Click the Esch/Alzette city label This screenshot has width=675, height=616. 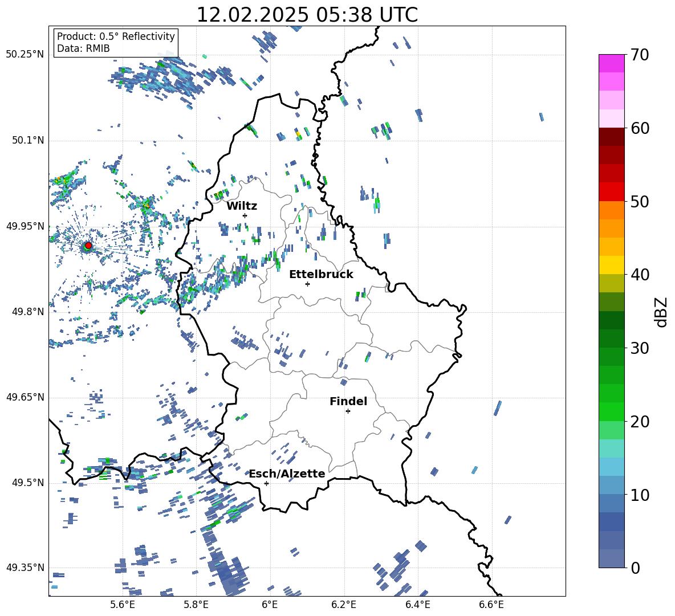pyautogui.click(x=287, y=474)
